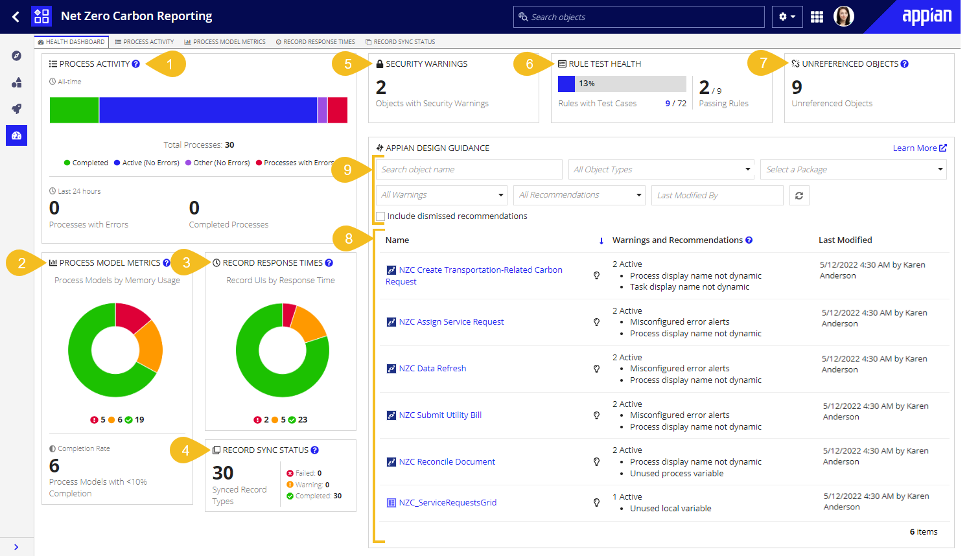Click the Process Models by Memory Usage donut chart
This screenshot has height=556, width=980.
point(115,350)
